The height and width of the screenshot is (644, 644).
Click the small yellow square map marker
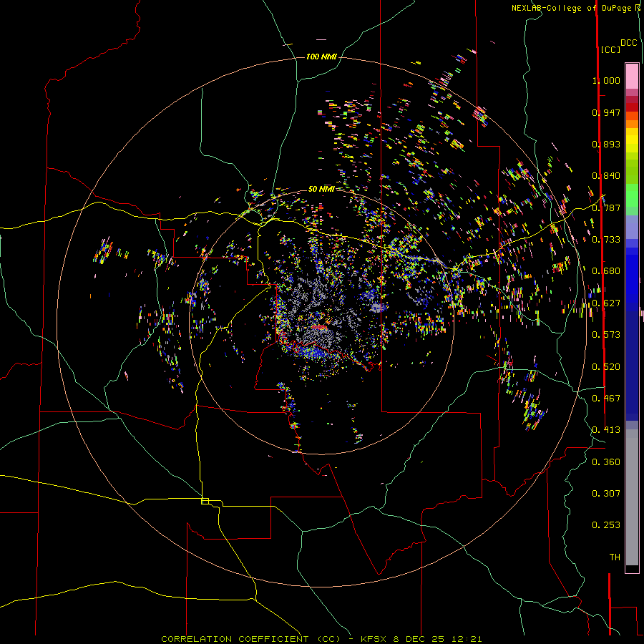pyautogui.click(x=205, y=501)
